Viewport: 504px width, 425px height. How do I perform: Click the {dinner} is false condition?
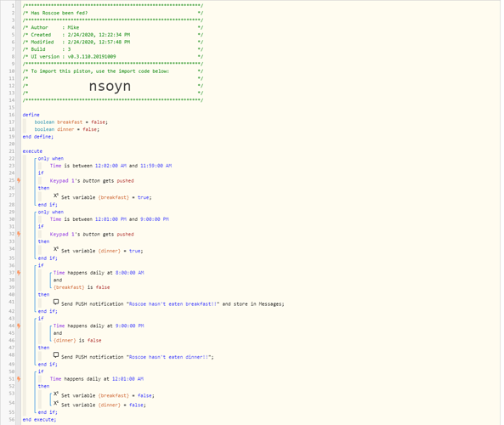pos(77,341)
